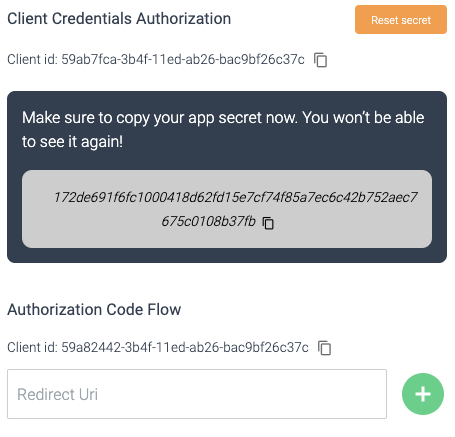The image size is (455, 437).
Task: Select the Authorization Code Flow heading
Action: 94,310
